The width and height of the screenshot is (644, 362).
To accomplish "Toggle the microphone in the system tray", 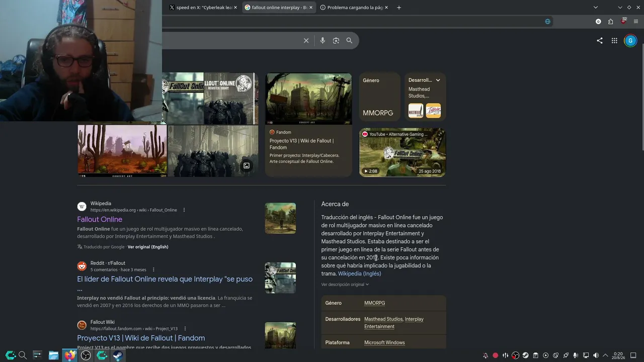I will coord(576,355).
